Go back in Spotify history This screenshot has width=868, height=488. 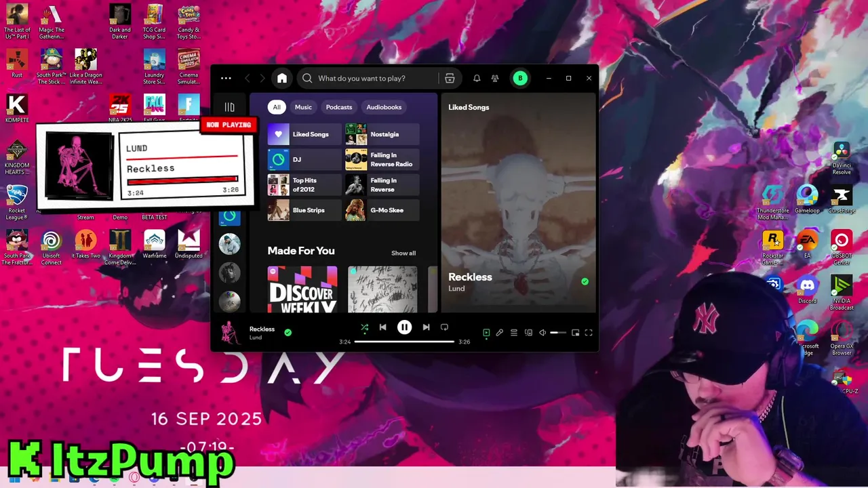[x=248, y=78]
